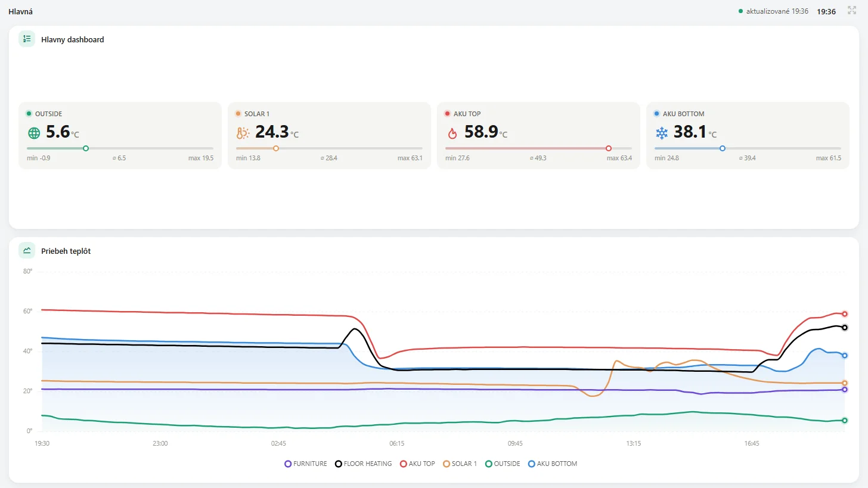Click the sun thermometer icon in SOLAR 1
The height and width of the screenshot is (488, 868).
[x=243, y=133]
